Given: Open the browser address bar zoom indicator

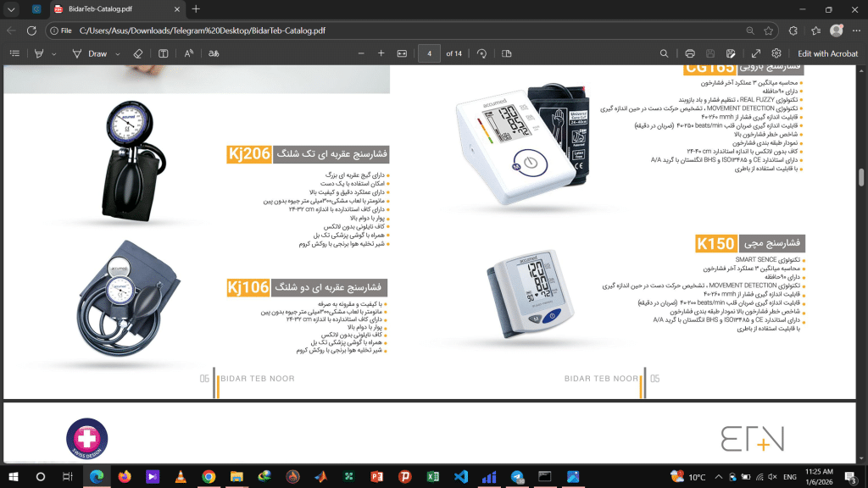Looking at the screenshot, I should pyautogui.click(x=750, y=30).
